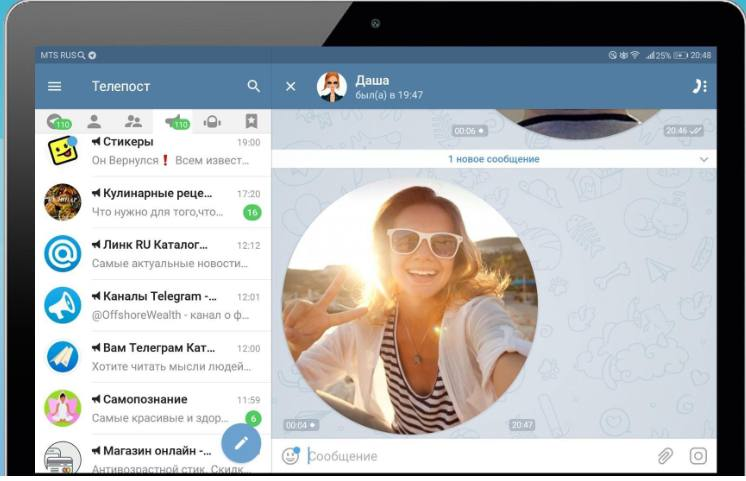Screen dimensions: 746x481
Task: Click the Вам Телеграм paper-plane avatar
Action: [x=63, y=357]
